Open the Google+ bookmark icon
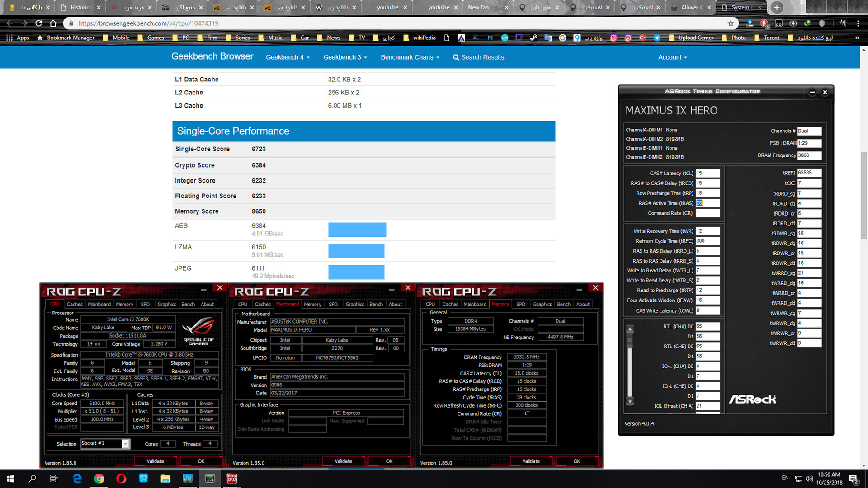 pyautogui.click(x=642, y=38)
